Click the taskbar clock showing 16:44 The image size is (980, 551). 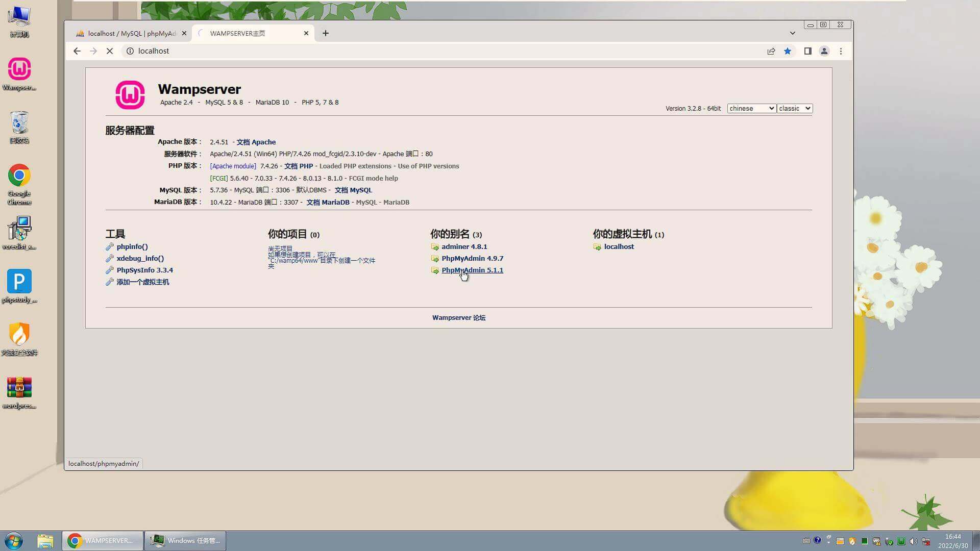tap(953, 541)
